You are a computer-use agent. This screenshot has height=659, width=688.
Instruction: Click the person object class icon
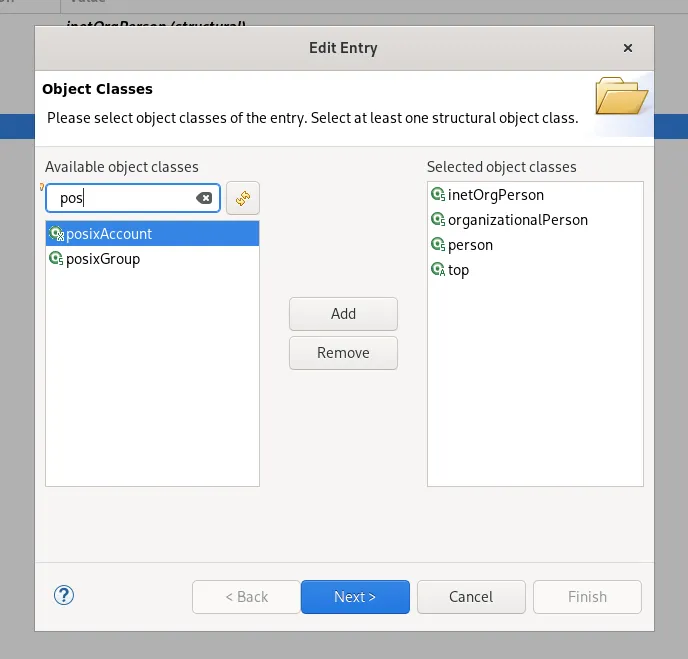click(437, 245)
